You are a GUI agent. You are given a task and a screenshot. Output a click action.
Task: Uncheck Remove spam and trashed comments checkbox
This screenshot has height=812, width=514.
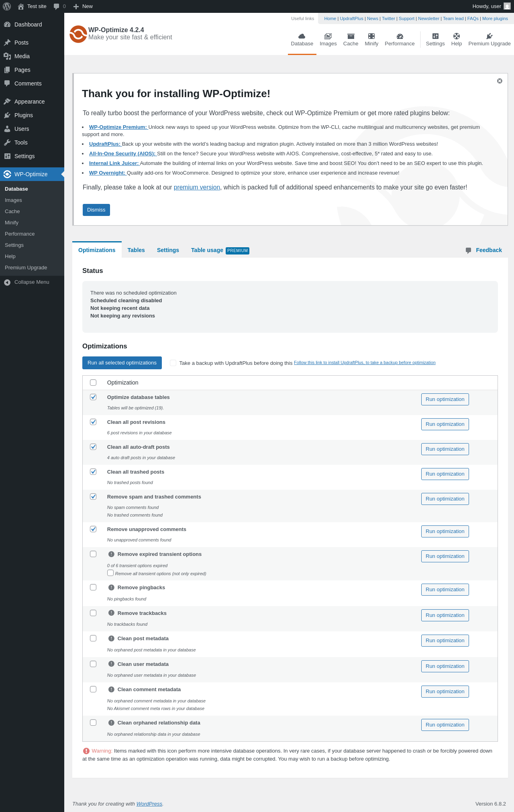[x=93, y=497]
